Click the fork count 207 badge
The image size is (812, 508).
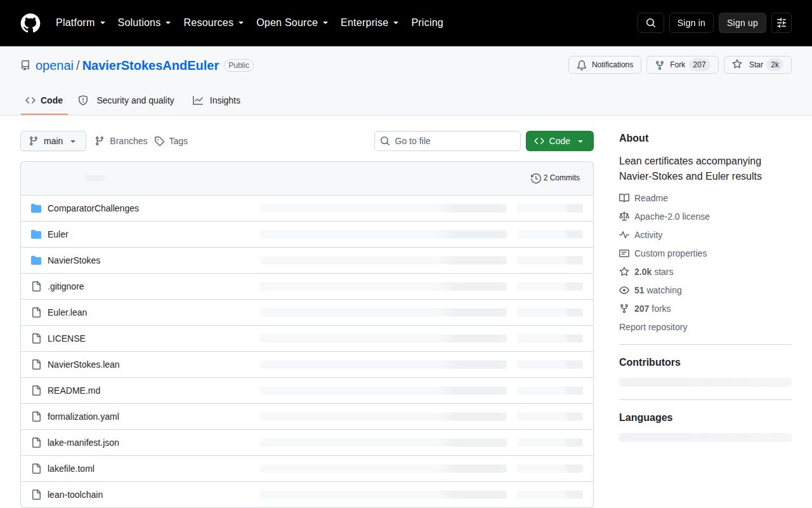coord(700,65)
